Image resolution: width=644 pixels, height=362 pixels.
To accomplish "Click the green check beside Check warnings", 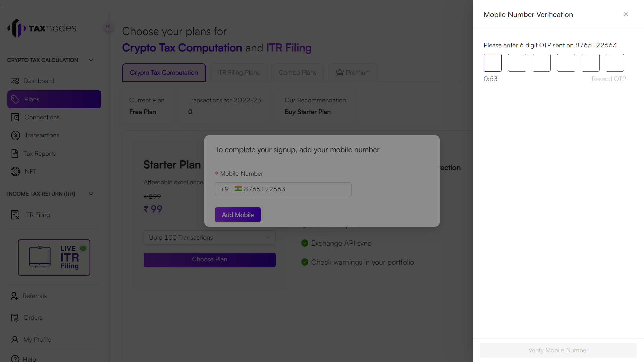I will click(305, 262).
